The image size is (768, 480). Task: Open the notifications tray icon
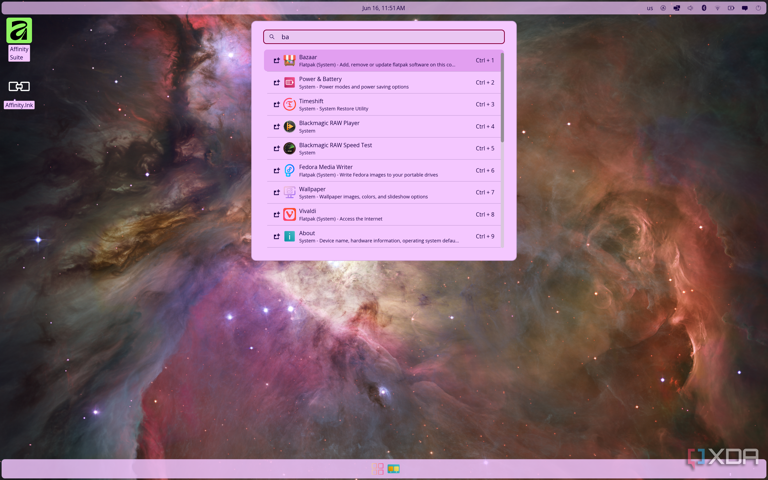tap(744, 8)
